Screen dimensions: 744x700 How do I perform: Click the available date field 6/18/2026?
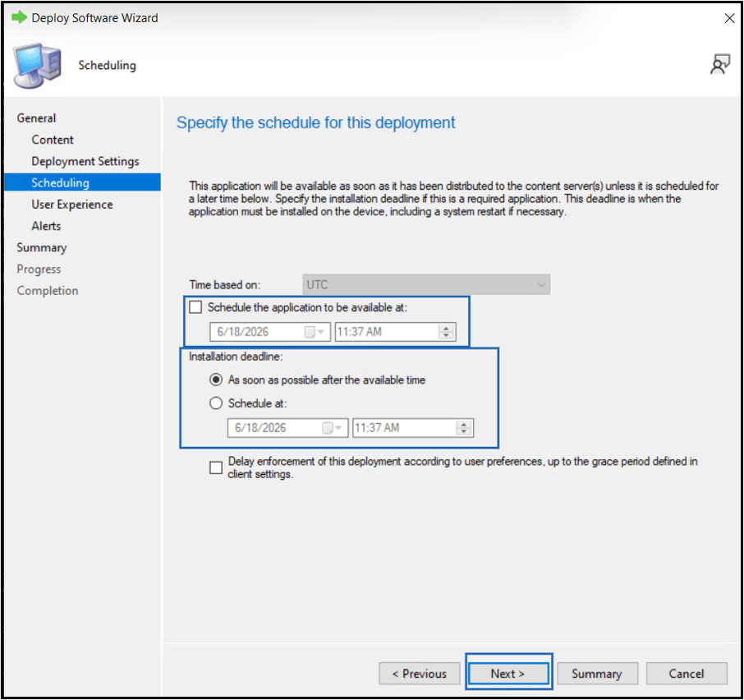pyautogui.click(x=270, y=332)
